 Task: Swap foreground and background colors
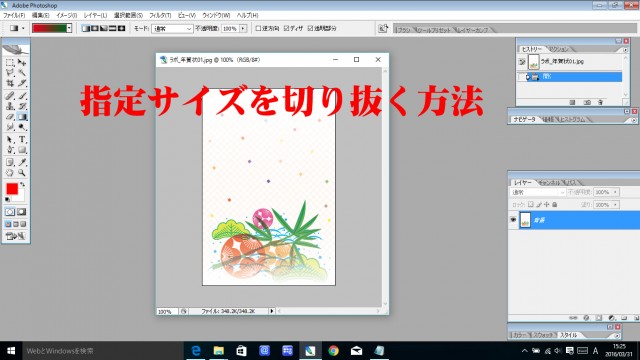[x=22, y=185]
